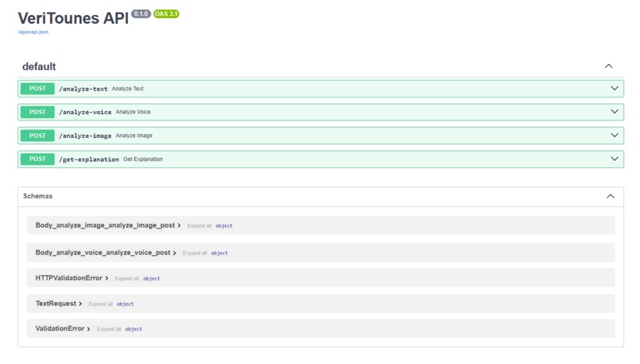Click the Schemas heading label
The height and width of the screenshot is (364, 640).
(37, 196)
